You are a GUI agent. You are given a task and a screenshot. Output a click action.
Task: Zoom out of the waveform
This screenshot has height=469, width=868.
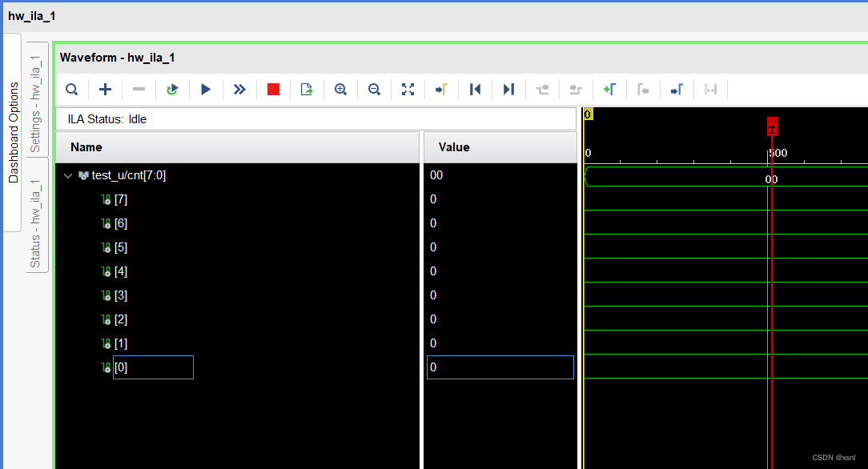tap(373, 89)
